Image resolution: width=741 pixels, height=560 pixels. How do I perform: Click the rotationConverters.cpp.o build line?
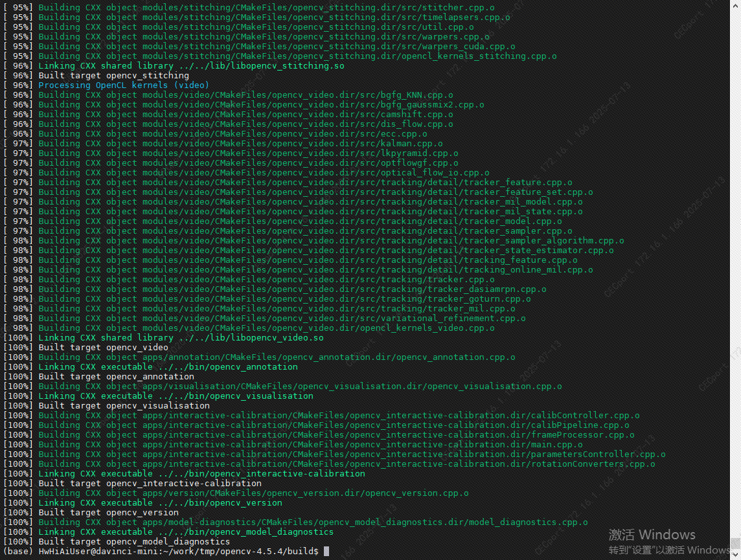click(329, 464)
